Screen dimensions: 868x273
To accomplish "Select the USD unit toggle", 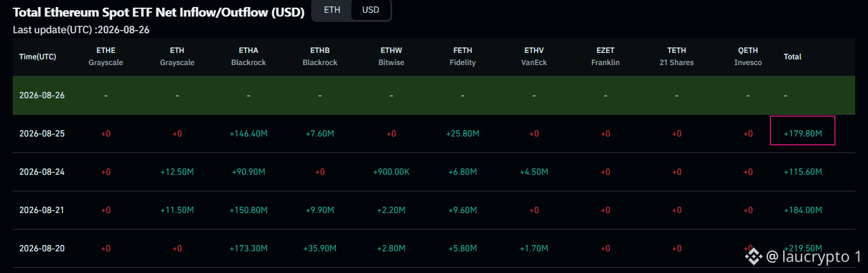I will (x=371, y=10).
